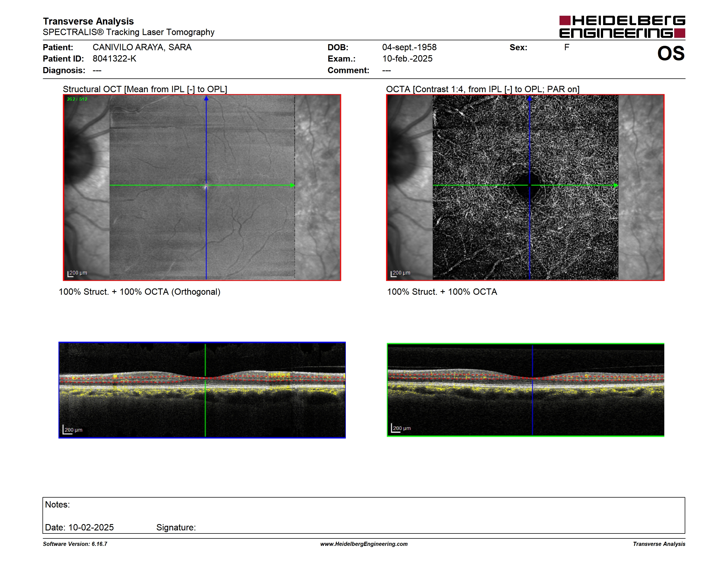Click the green-framed B-scan image
This screenshot has height=563, width=728.
(x=525, y=390)
